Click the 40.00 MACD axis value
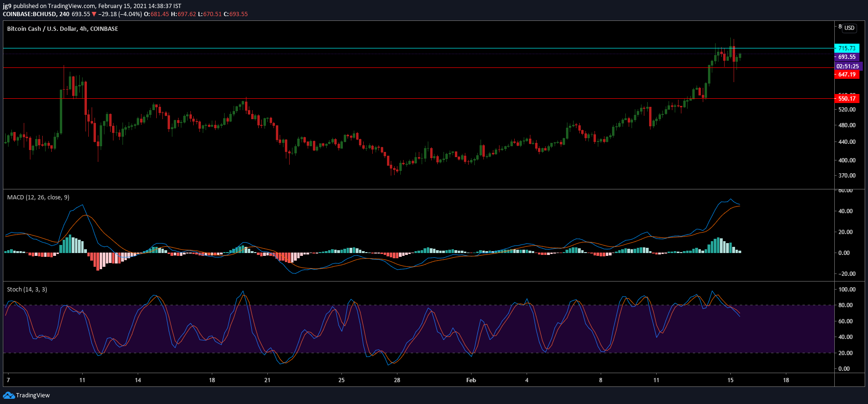Screen dimensions: 868x404 point(846,211)
